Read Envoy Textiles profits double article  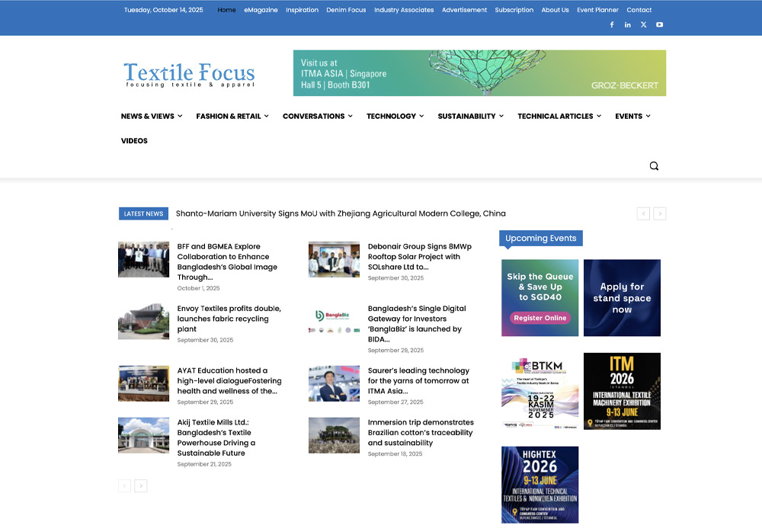click(x=229, y=319)
